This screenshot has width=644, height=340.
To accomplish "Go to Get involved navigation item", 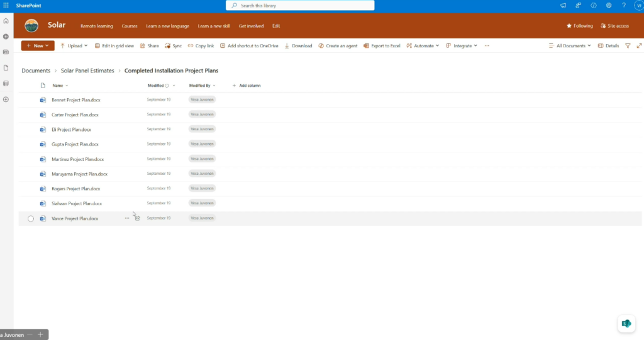I will point(251,26).
